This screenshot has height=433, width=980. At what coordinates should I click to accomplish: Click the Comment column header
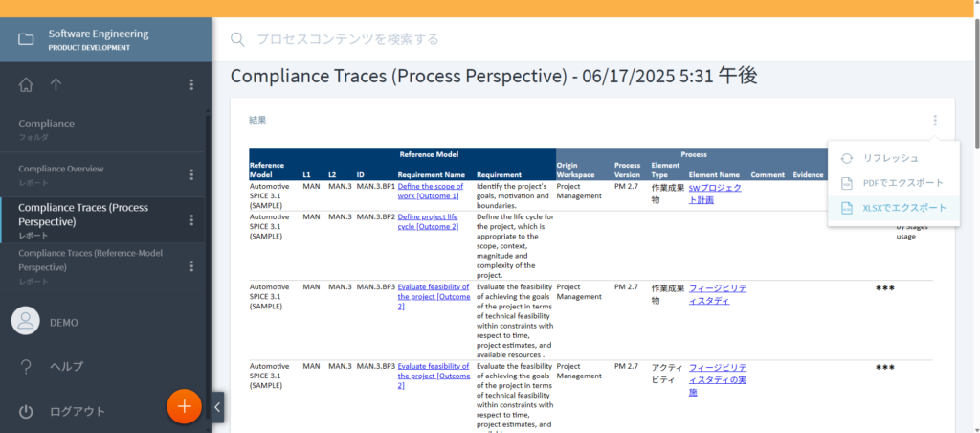click(x=768, y=175)
